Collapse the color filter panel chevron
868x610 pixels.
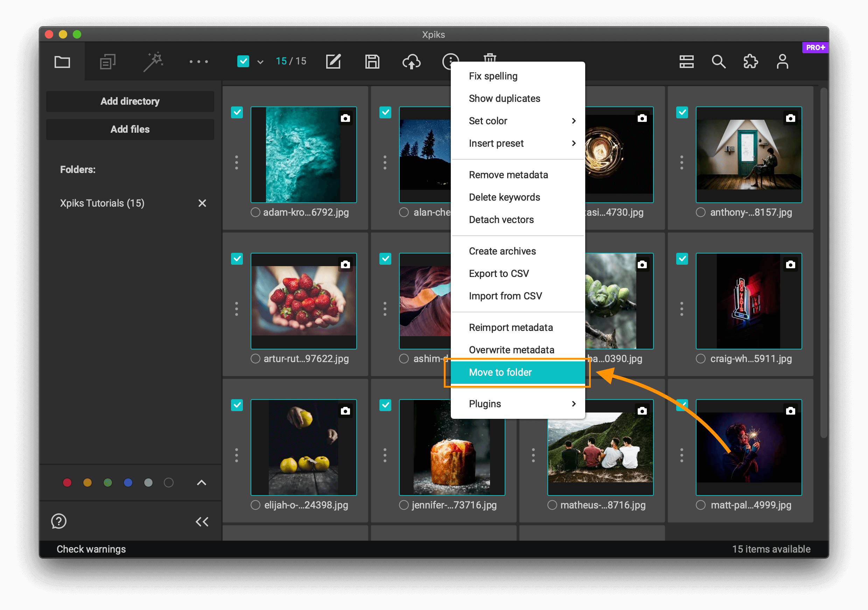click(202, 483)
